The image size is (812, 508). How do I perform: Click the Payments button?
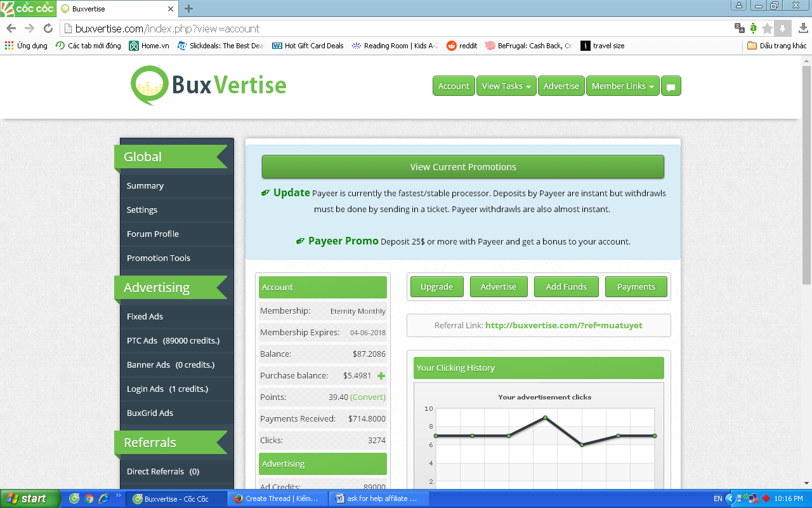(636, 287)
